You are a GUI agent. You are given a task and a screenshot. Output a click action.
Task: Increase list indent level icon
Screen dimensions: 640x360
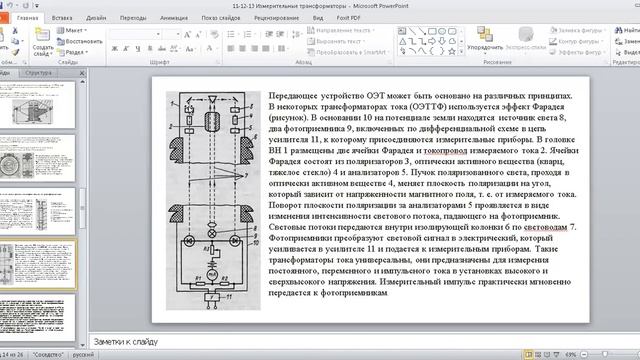pyautogui.click(x=280, y=35)
